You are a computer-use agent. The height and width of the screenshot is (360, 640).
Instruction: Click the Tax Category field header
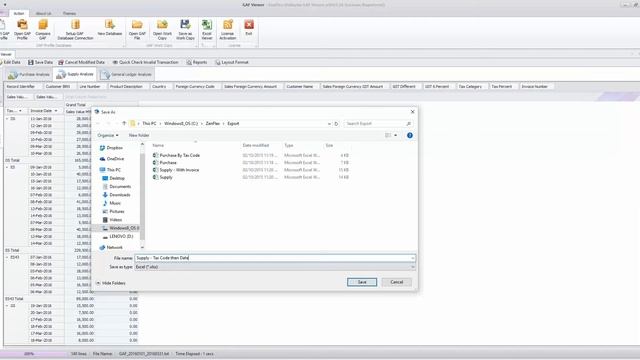pos(470,87)
